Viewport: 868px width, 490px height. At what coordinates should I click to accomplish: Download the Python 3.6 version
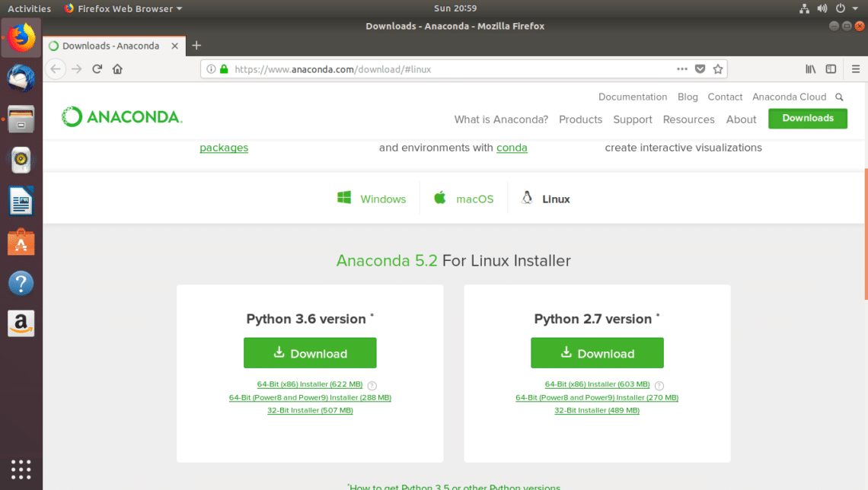310,353
